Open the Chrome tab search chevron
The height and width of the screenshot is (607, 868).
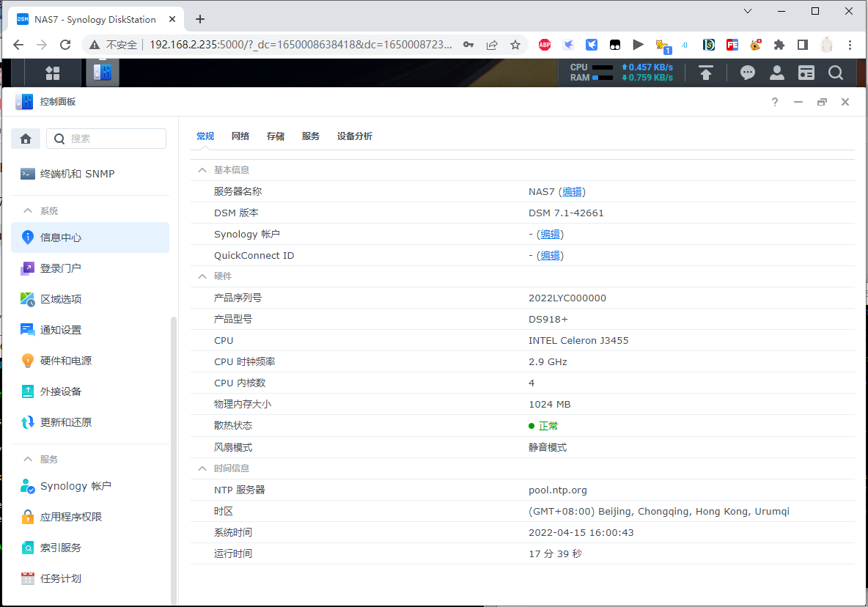(748, 11)
